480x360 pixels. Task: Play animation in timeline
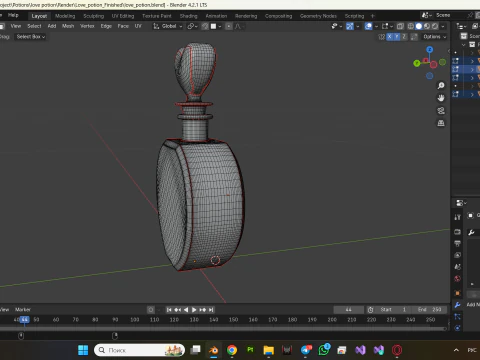click(194, 310)
